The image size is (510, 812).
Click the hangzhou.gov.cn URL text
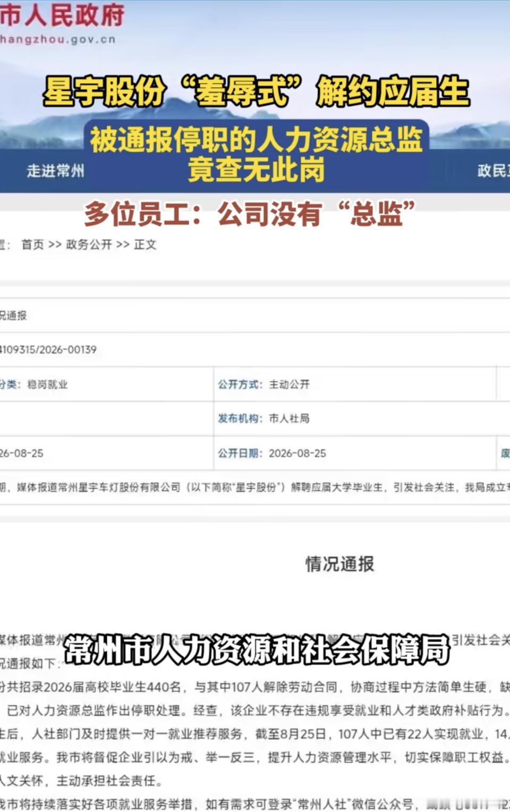tap(57, 39)
